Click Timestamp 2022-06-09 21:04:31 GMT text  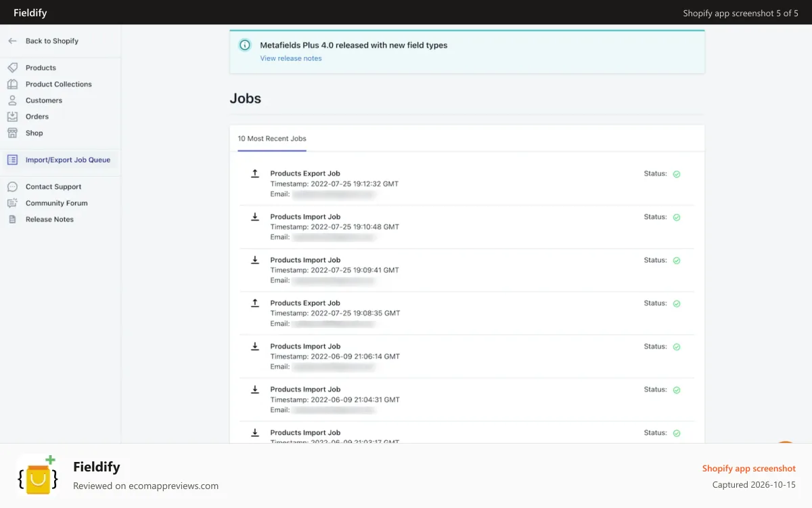(x=336, y=400)
